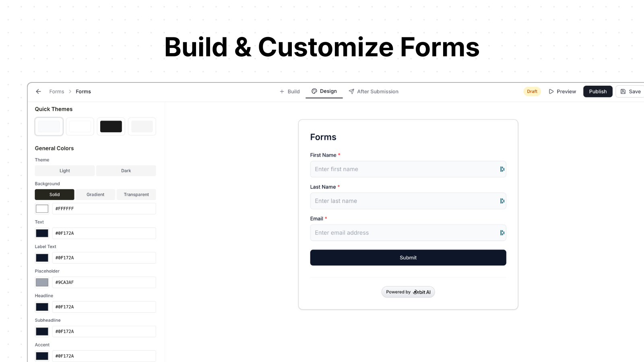Switch the theme to Dark
This screenshot has width=644, height=362.
coord(126,171)
